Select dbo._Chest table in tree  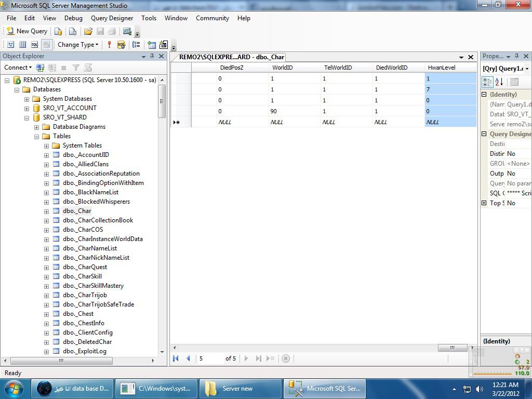78,314
